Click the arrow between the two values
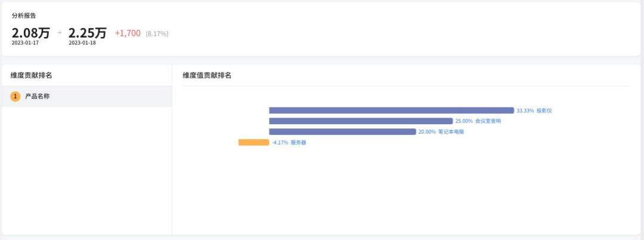 (x=59, y=33)
